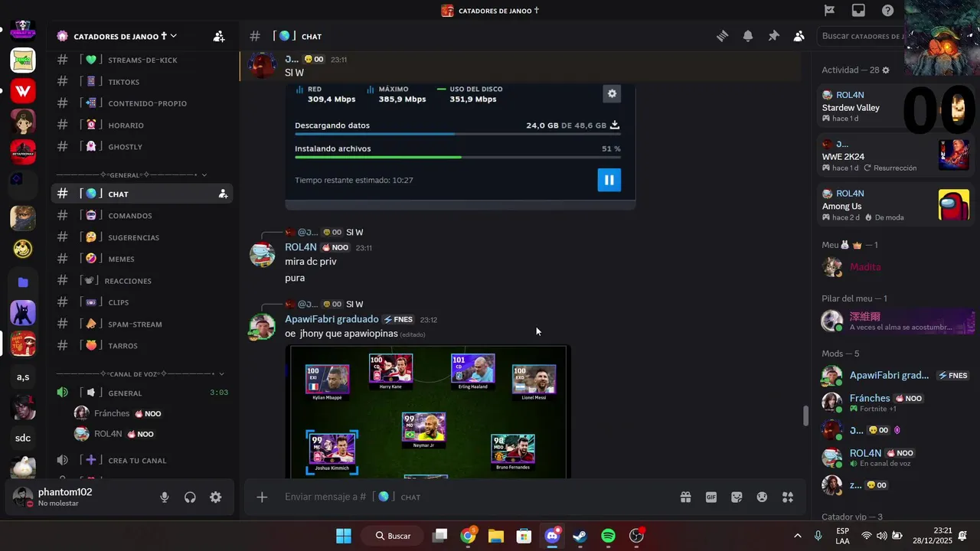Image resolution: width=980 pixels, height=551 pixels.
Task: Join the CREA TU CANAL voice channel
Action: pyautogui.click(x=142, y=460)
